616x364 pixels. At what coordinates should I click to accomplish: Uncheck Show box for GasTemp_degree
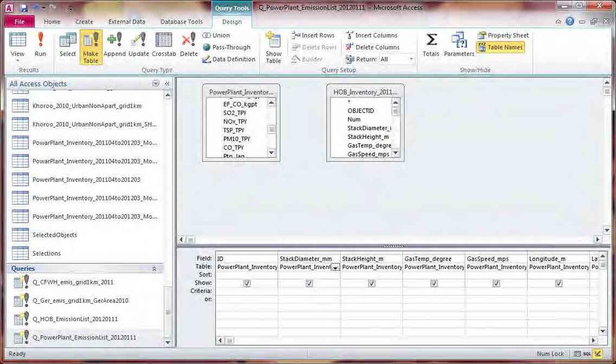434,283
